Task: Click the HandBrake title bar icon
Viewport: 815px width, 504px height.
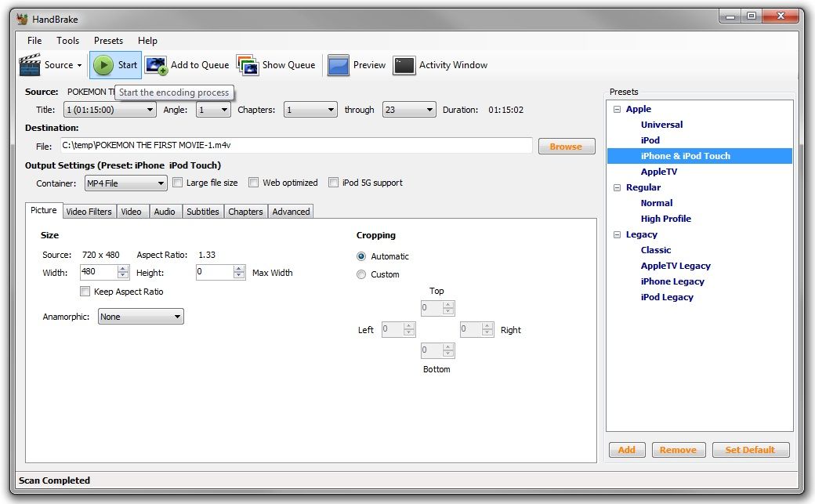Action: pyautogui.click(x=24, y=19)
